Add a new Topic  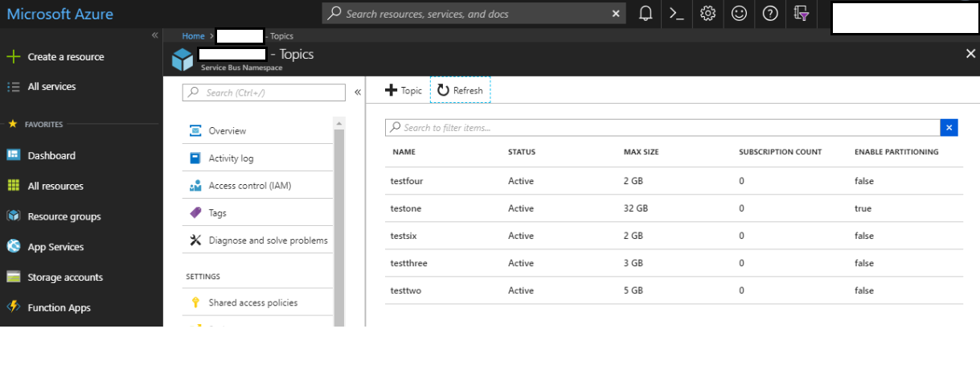(x=404, y=90)
